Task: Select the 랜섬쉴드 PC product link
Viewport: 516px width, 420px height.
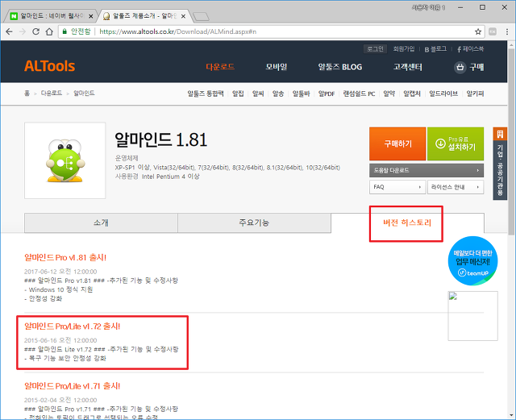Action: tap(359, 94)
